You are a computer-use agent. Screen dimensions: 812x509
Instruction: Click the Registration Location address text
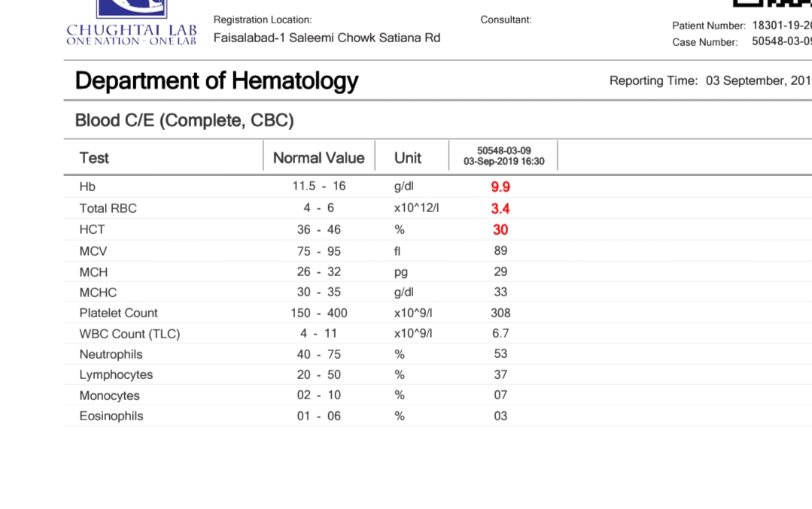[327, 38]
